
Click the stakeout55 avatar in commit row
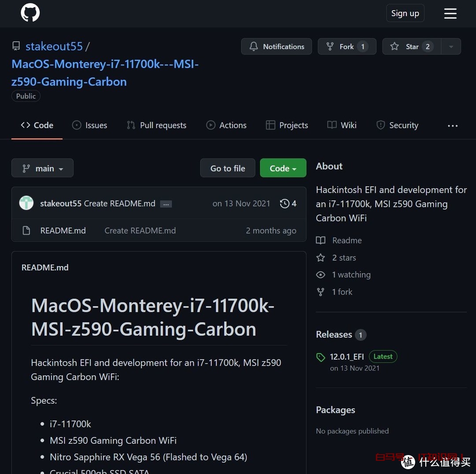tap(26, 203)
